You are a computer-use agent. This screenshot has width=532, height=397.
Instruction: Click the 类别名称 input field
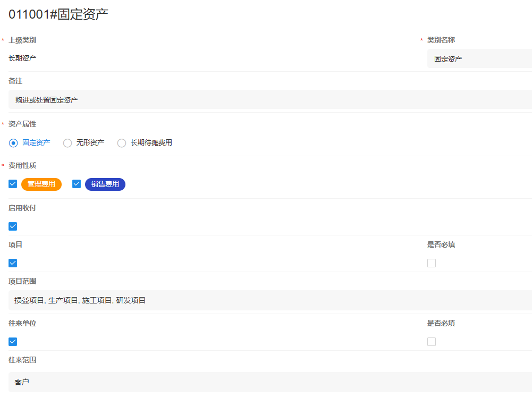point(478,59)
